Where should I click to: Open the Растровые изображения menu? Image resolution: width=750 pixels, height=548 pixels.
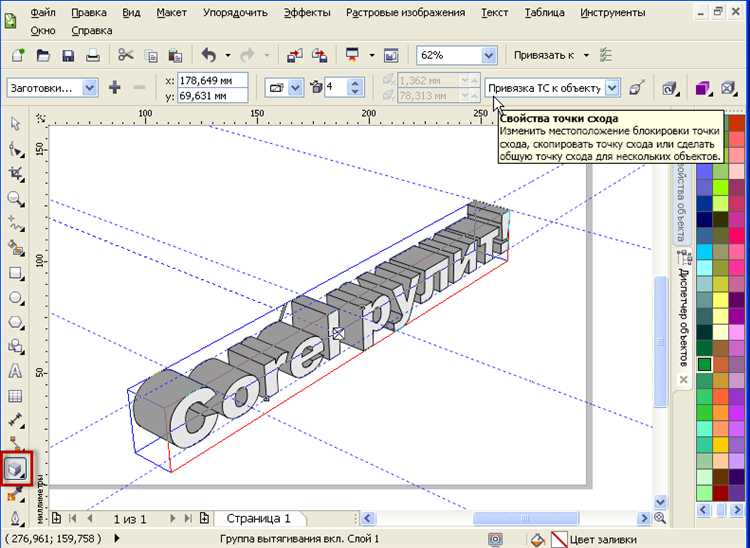click(405, 13)
